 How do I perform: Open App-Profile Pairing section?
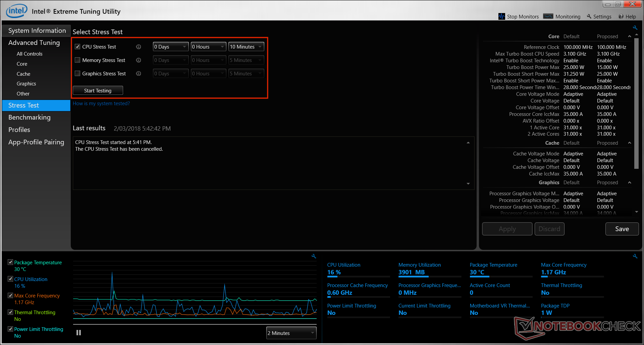(37, 142)
